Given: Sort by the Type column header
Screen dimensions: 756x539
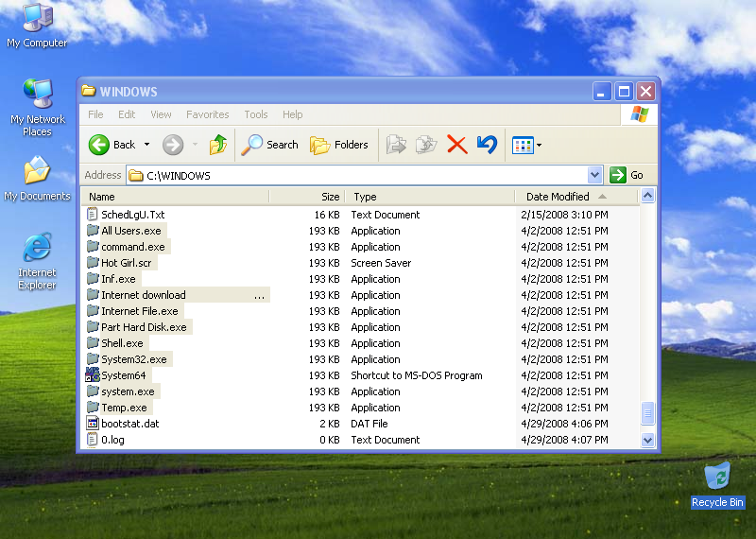Looking at the screenshot, I should [430, 197].
